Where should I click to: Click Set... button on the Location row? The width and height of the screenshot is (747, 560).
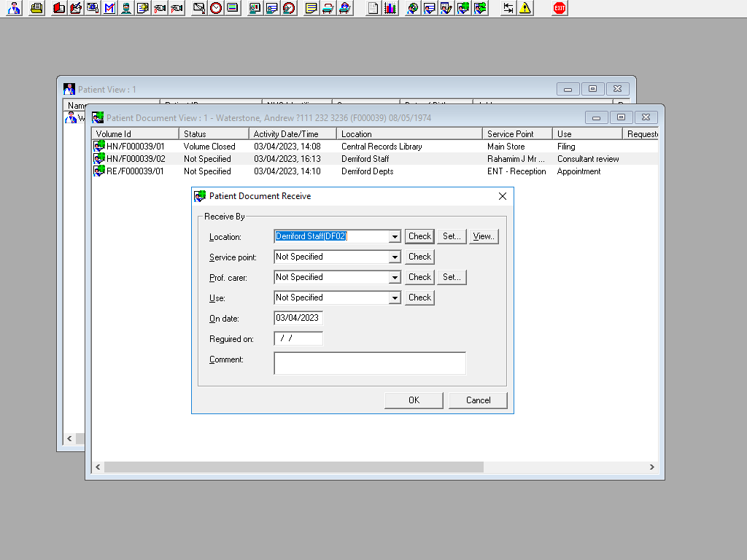point(452,237)
